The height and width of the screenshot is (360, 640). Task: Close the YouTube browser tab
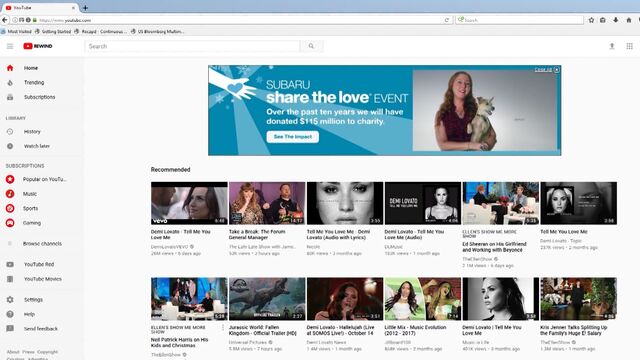[73, 8]
